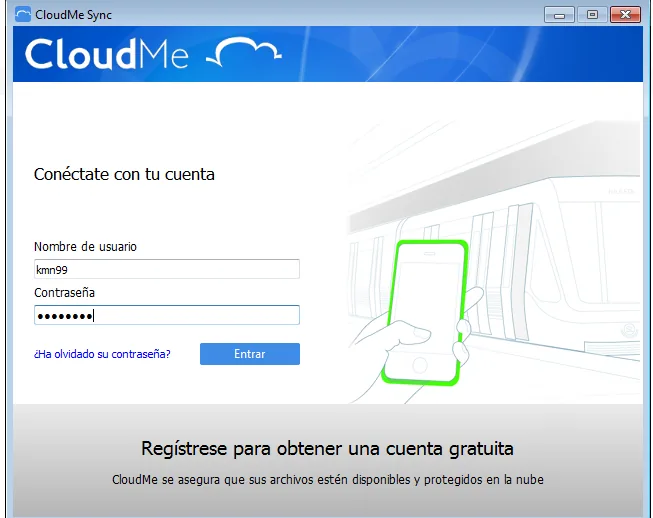Click the "CloudMe Sync" window title text
This screenshot has height=518, width=653.
pyautogui.click(x=74, y=15)
